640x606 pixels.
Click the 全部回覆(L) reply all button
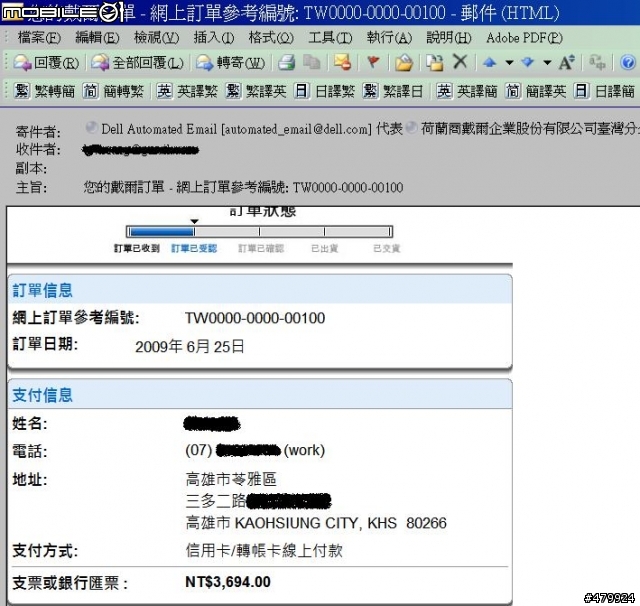click(x=137, y=62)
